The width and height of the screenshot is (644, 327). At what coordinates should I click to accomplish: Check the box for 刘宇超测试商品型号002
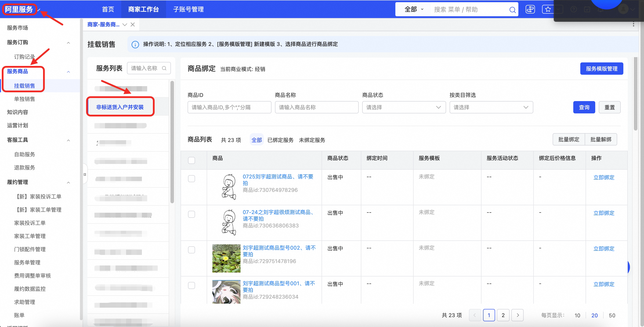tap(192, 250)
